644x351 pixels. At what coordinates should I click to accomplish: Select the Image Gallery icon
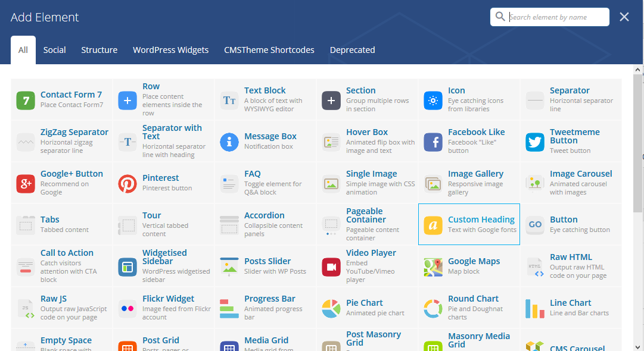[433, 184]
